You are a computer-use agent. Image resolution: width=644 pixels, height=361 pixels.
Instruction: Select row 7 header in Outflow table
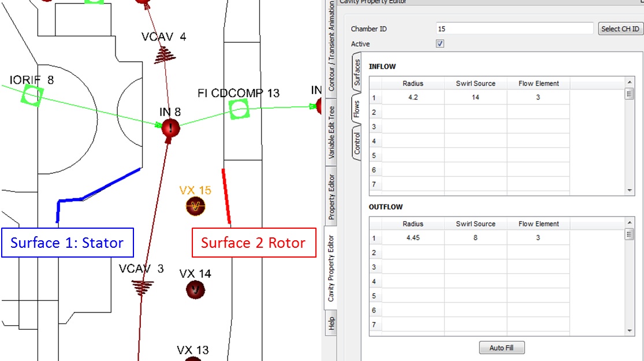375,325
